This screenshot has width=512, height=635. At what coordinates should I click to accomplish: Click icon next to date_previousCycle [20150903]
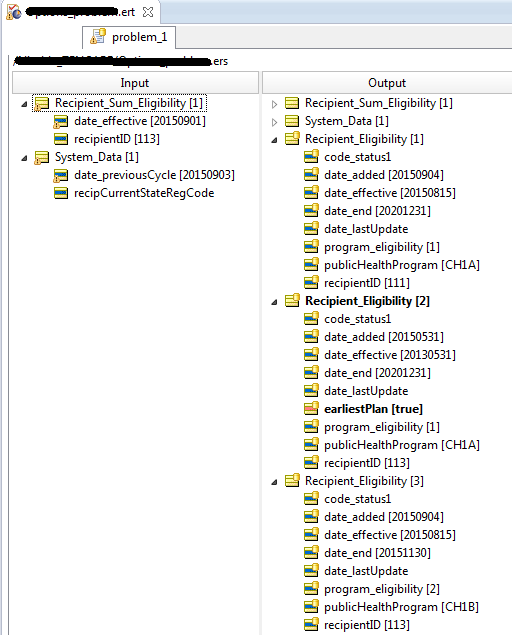coord(61,175)
